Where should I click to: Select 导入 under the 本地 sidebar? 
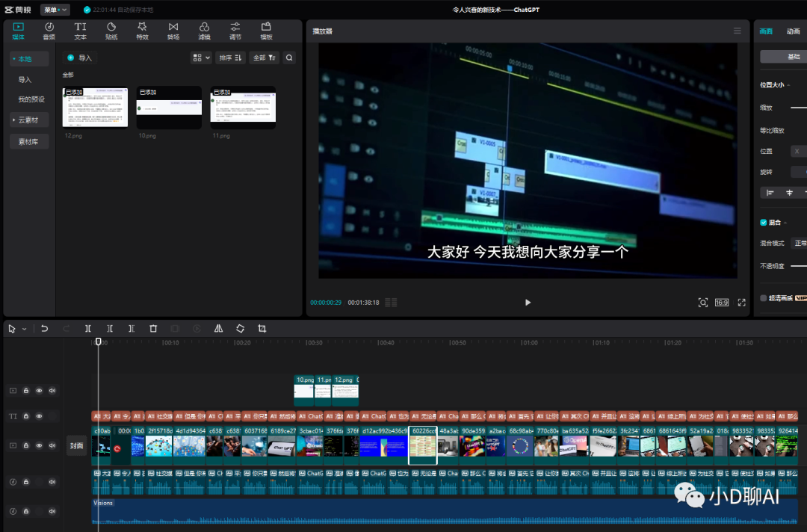click(x=25, y=80)
